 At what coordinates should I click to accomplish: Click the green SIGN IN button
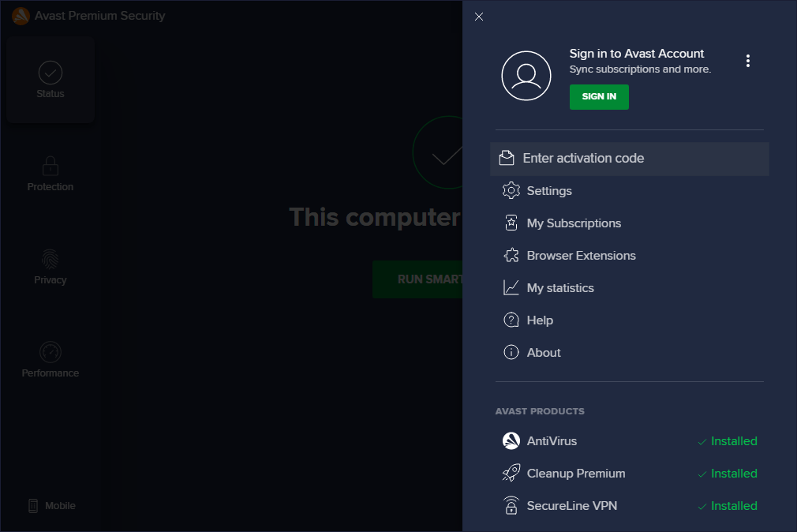(599, 96)
